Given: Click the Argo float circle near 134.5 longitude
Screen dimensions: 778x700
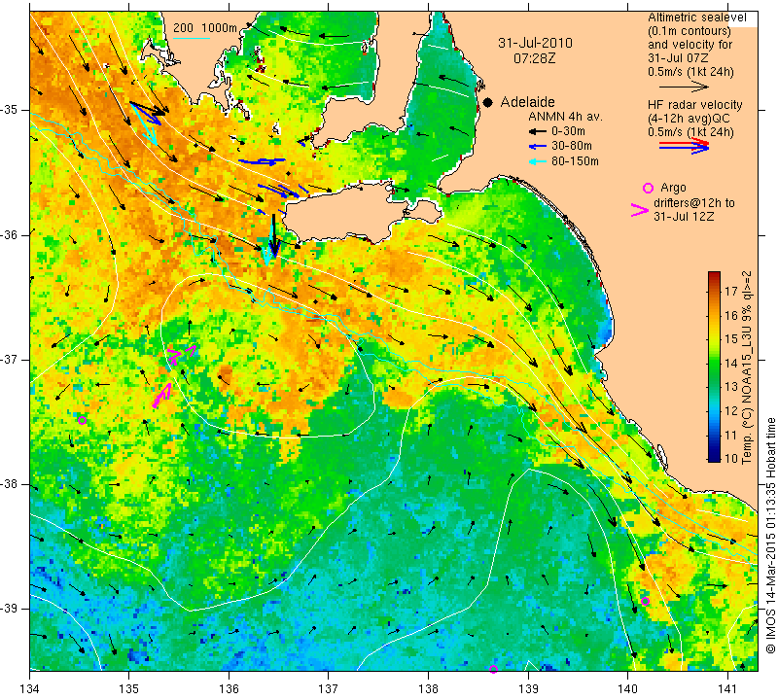Looking at the screenshot, I should pyautogui.click(x=83, y=420).
